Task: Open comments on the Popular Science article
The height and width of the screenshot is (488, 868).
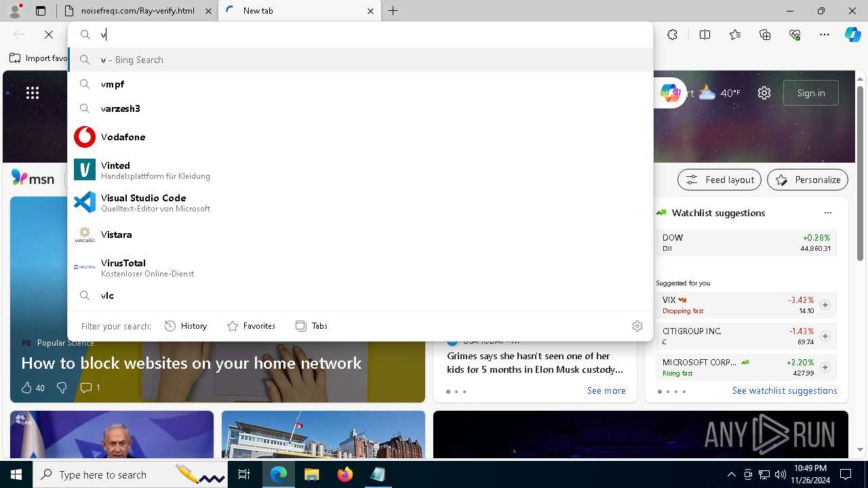Action: coord(90,388)
